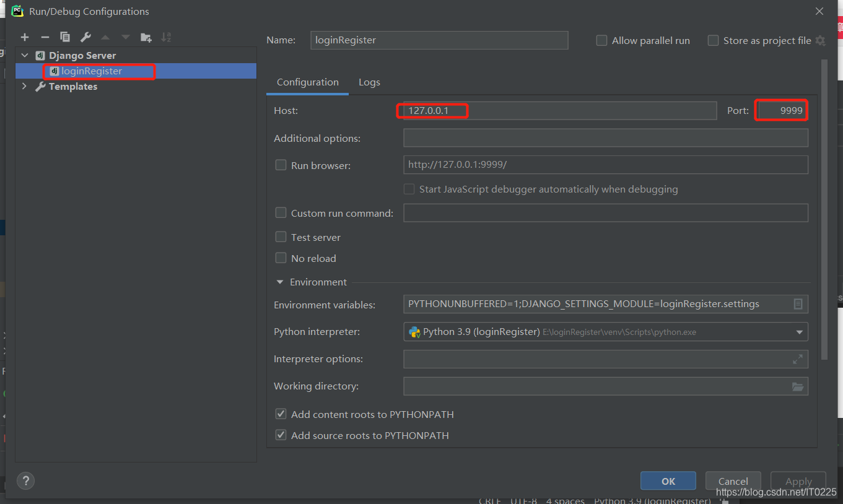Screen dimensions: 843x504
Task: Select the Templates tree item
Action: coord(73,86)
